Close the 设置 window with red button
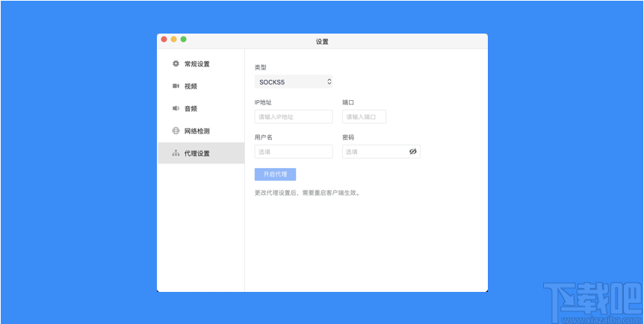Viewport: 644px width, 324px height. (x=164, y=39)
